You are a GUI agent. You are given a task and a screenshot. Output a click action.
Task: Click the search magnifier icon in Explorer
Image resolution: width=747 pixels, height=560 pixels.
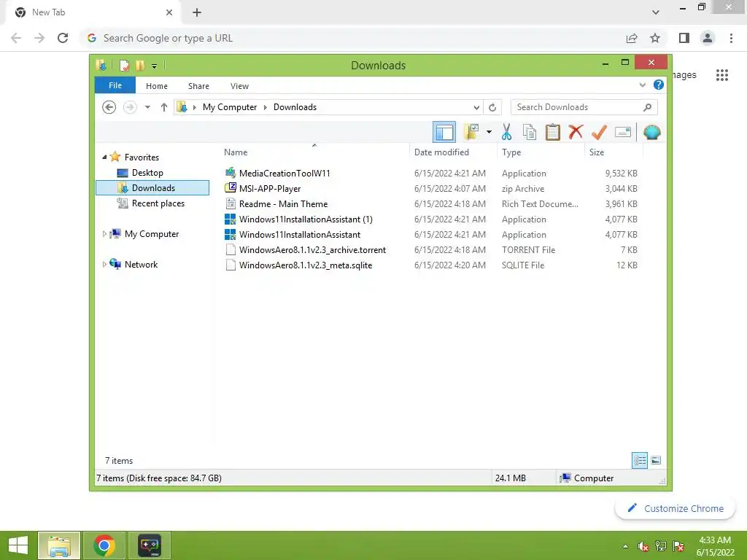pyautogui.click(x=647, y=107)
